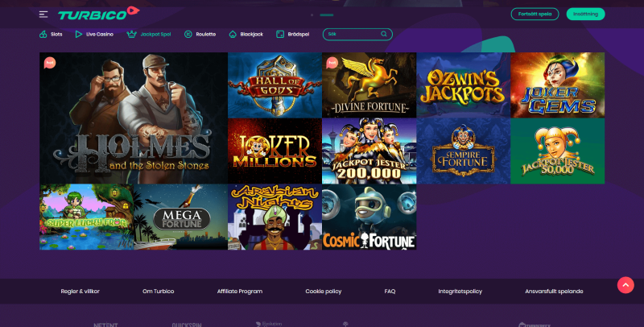The height and width of the screenshot is (327, 644).
Task: Open the Brädspel category
Action: [293, 34]
